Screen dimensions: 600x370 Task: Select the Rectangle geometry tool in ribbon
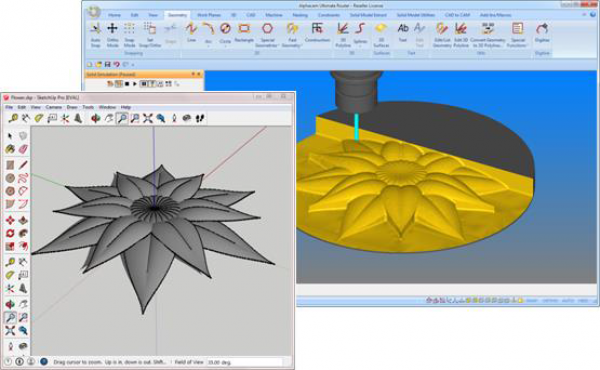point(244,32)
